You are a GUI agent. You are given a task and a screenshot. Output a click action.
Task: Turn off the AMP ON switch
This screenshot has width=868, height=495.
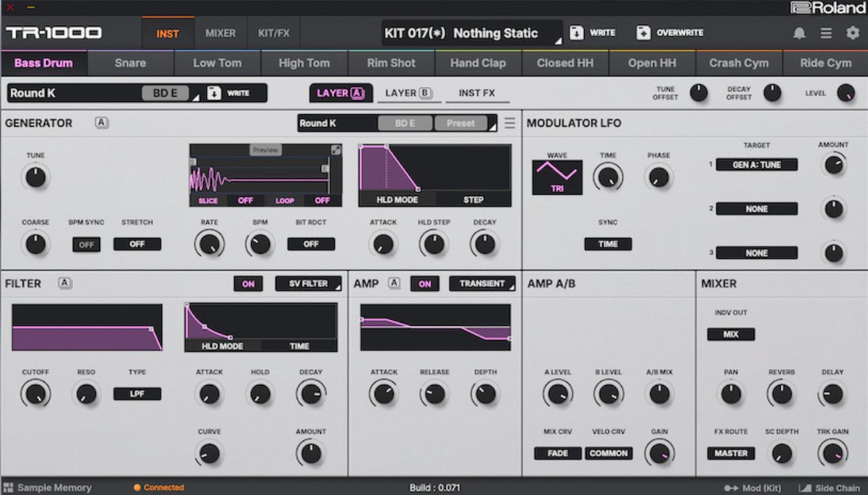pyautogui.click(x=425, y=283)
